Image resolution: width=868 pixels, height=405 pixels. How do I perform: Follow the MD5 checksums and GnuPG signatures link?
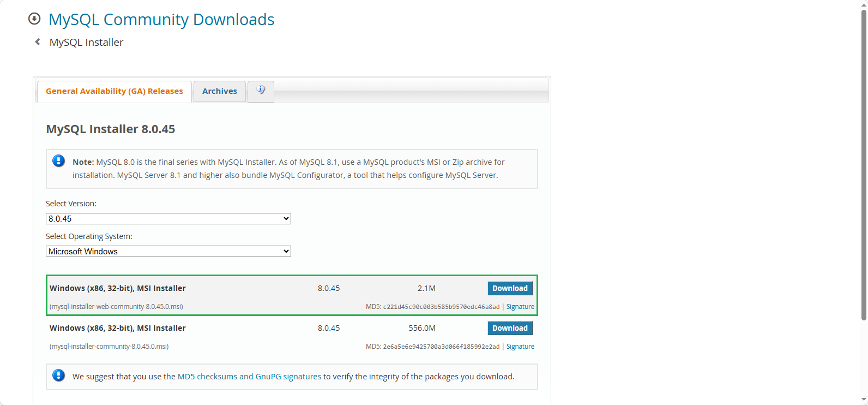(249, 377)
